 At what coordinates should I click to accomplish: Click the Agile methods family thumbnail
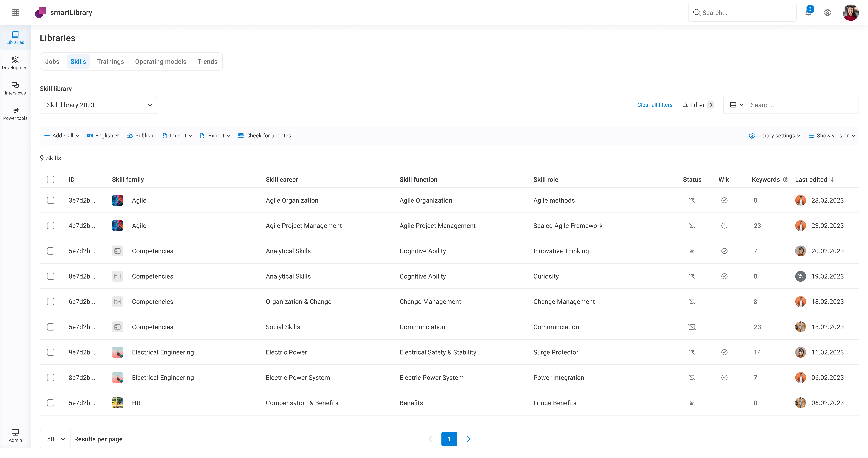[117, 200]
